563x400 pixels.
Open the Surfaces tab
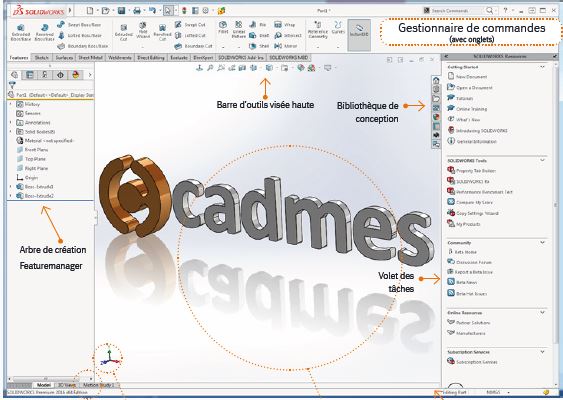64,57
